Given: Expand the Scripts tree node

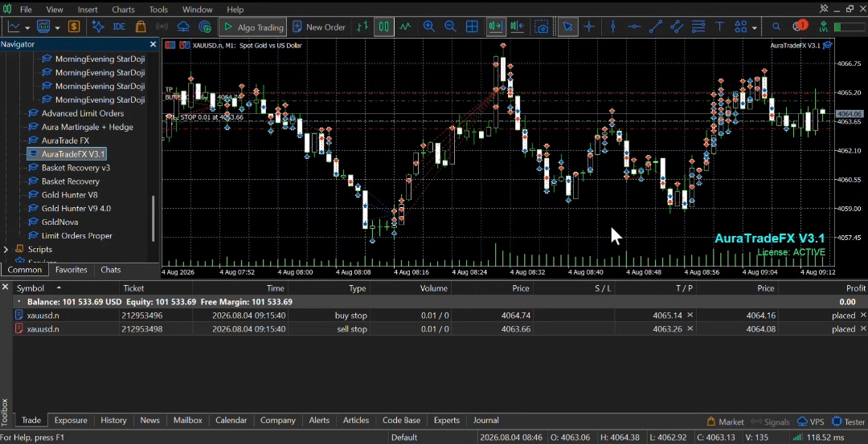Looking at the screenshot, I should (6, 250).
